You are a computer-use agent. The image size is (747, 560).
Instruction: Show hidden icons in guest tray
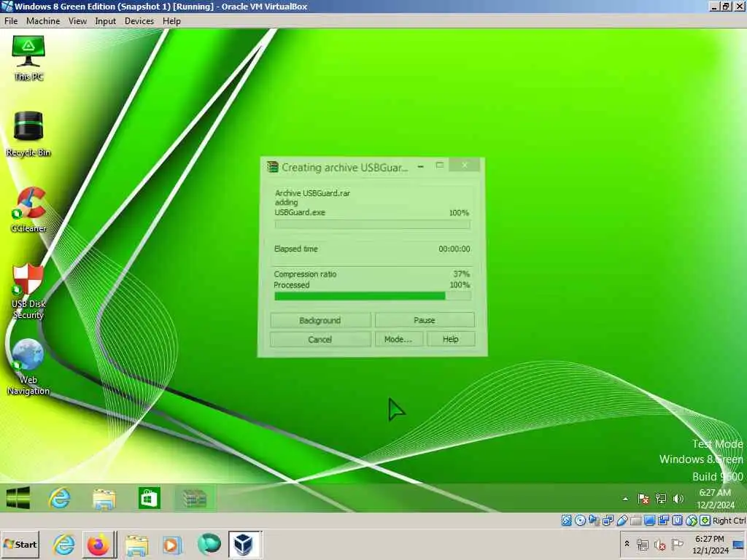point(625,499)
